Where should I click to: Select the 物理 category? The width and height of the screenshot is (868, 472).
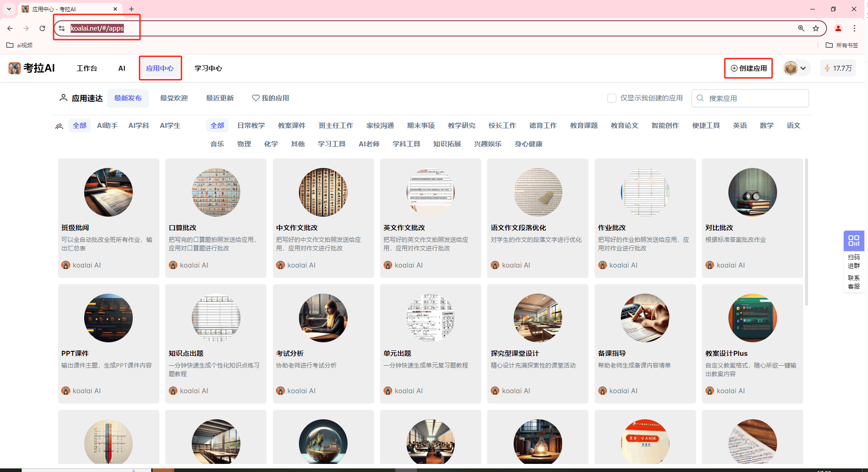click(x=244, y=144)
